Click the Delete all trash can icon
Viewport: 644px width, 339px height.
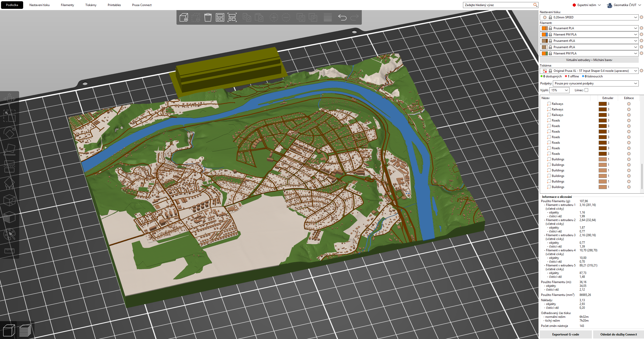[208, 17]
